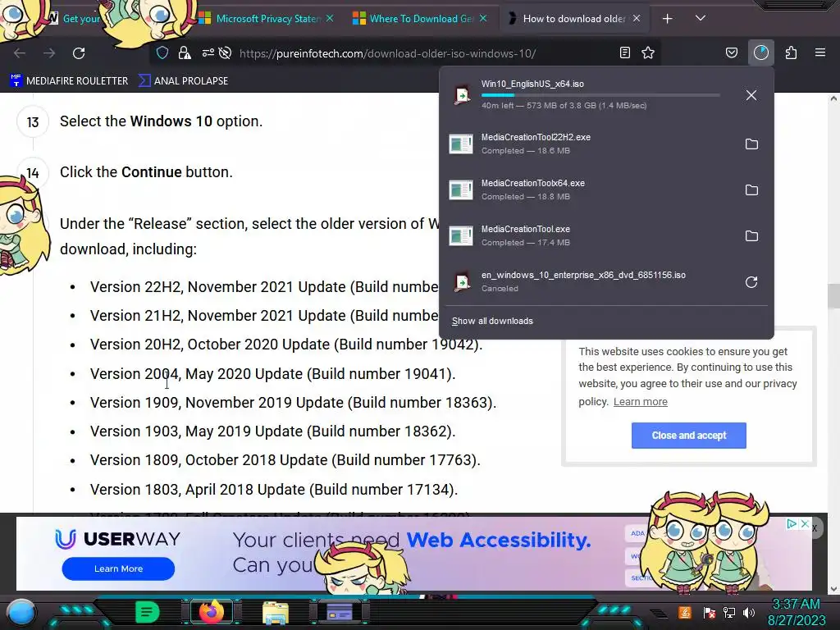Click Show all downloads
This screenshot has width=840, height=630.
(x=492, y=321)
